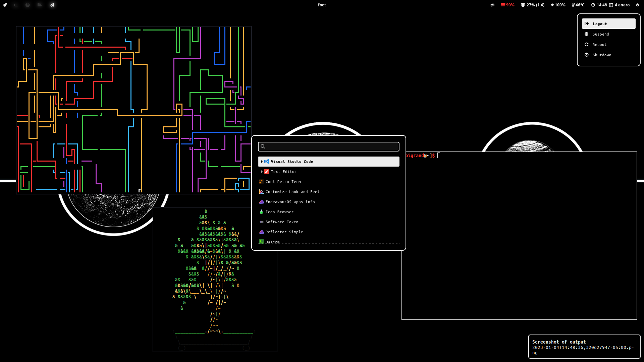Expand the Text Editor entry arrow

click(262, 172)
